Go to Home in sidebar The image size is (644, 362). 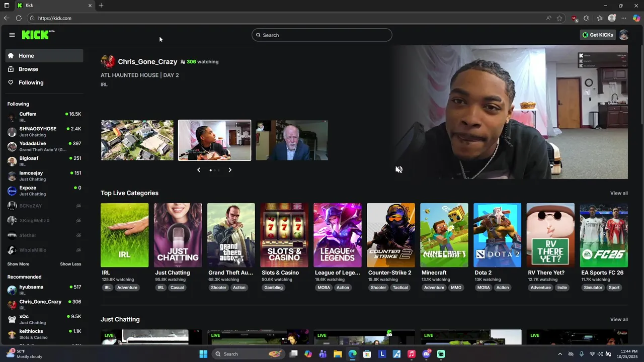(x=44, y=56)
